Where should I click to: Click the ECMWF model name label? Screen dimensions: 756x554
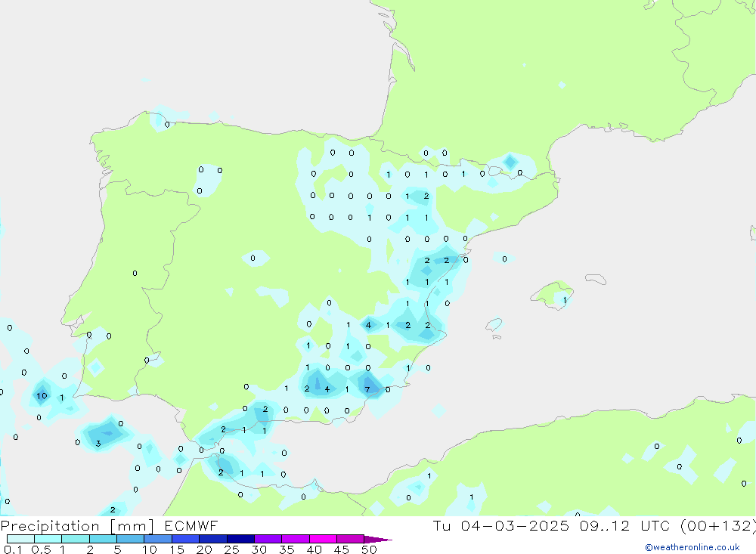click(191, 525)
